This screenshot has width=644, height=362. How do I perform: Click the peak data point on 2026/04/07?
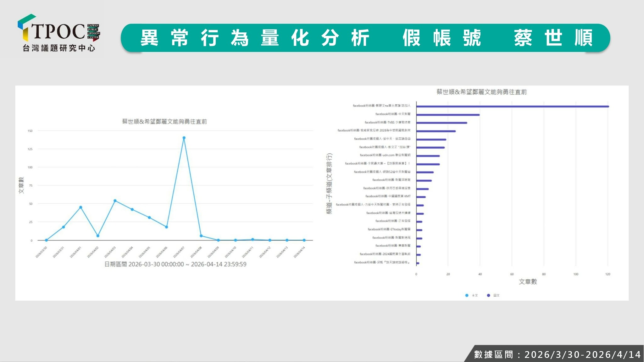pyautogui.click(x=184, y=138)
